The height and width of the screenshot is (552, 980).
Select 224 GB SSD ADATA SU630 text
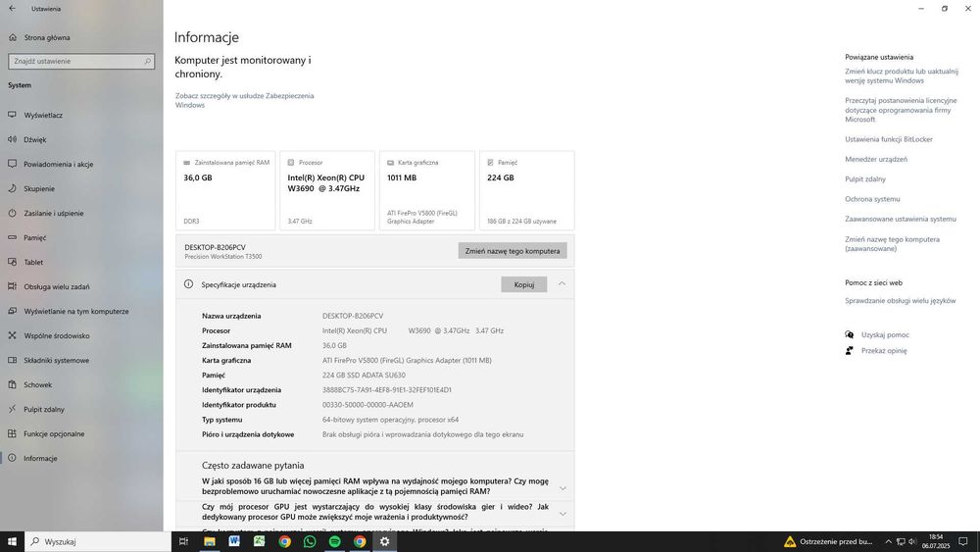click(x=364, y=376)
